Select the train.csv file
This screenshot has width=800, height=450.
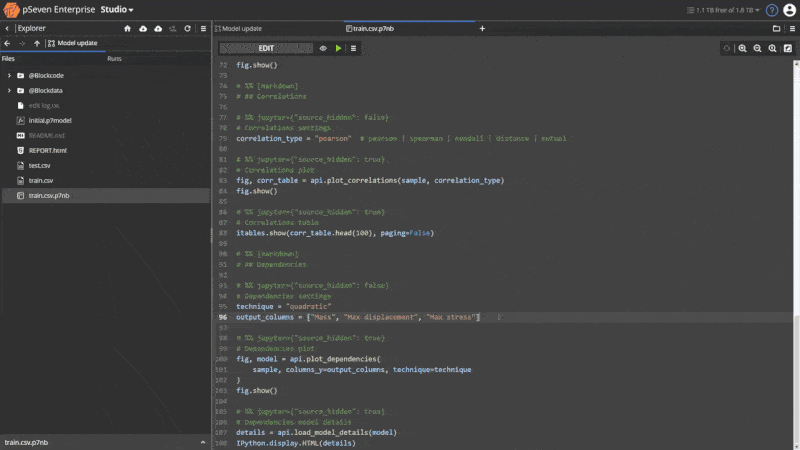click(106, 180)
